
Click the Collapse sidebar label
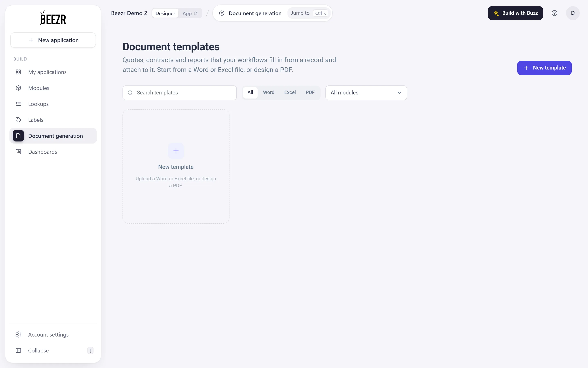click(x=38, y=350)
